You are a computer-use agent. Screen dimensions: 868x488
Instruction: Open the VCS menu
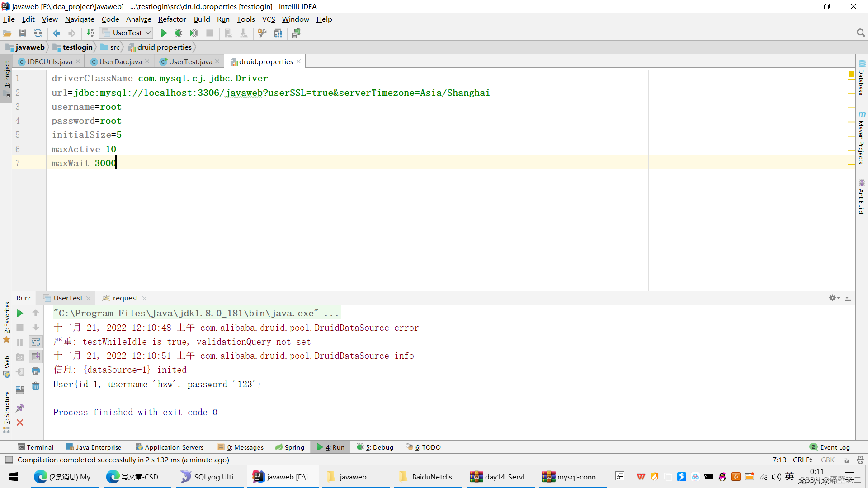269,19
